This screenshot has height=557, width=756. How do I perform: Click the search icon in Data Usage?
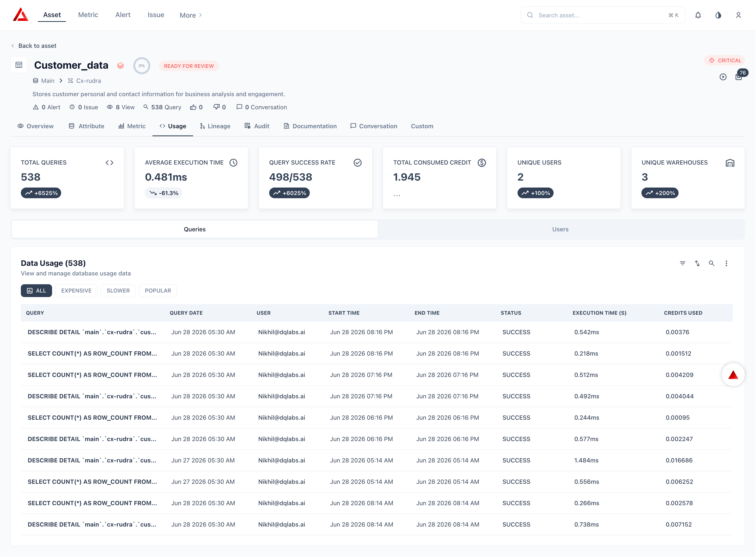pyautogui.click(x=711, y=263)
